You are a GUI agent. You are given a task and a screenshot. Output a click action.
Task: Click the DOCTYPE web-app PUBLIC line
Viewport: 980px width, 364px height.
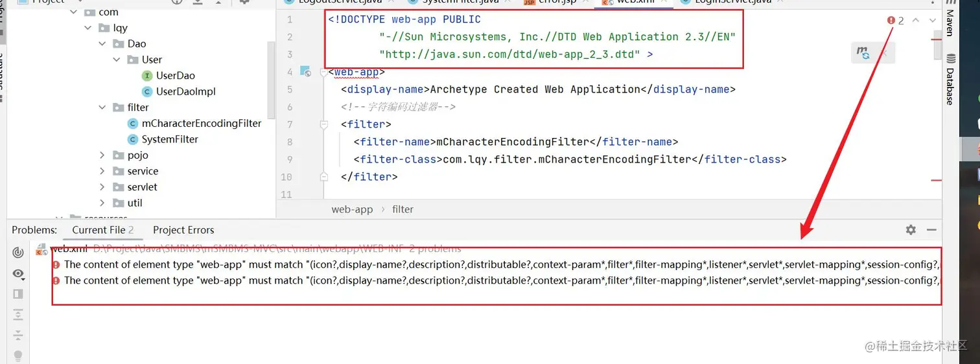404,19
